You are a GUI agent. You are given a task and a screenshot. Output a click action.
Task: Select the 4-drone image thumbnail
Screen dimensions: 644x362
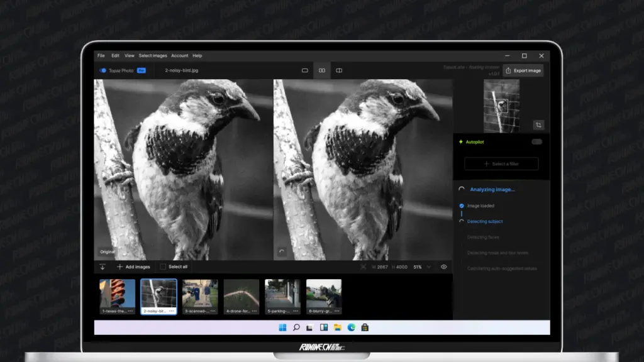(x=241, y=293)
